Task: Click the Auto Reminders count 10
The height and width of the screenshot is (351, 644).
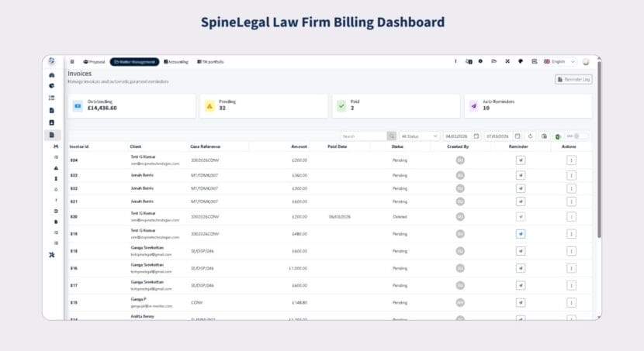Action: (x=486, y=108)
